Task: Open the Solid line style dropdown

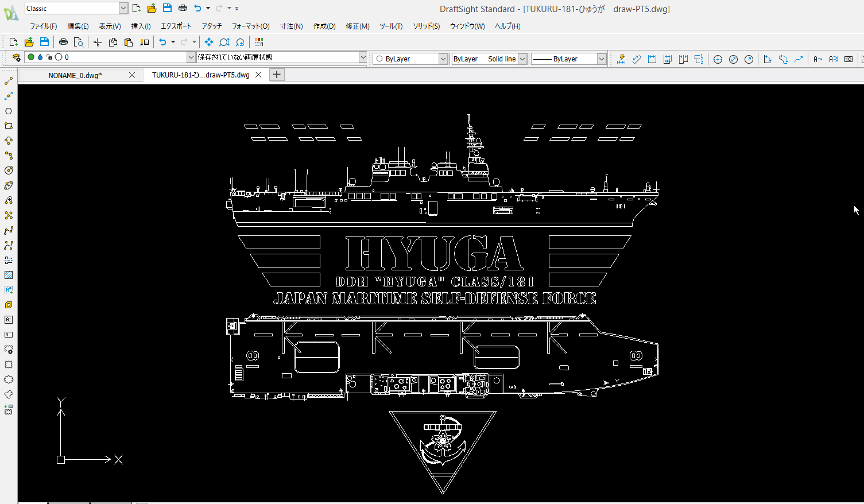Action: [x=522, y=59]
